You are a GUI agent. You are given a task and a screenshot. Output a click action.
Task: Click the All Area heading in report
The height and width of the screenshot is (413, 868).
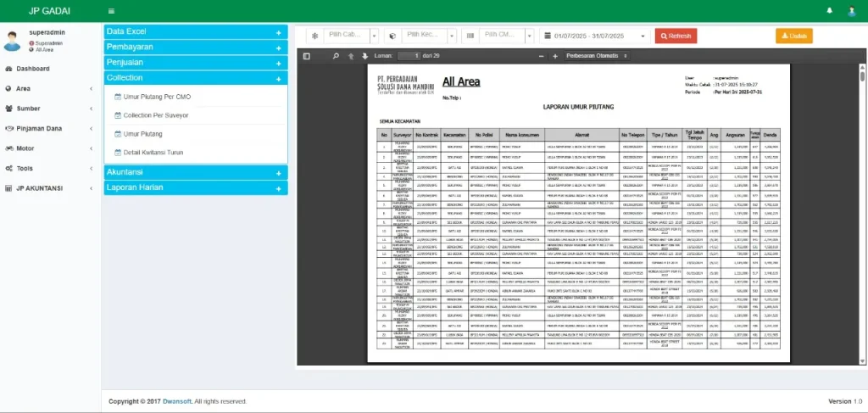[461, 82]
